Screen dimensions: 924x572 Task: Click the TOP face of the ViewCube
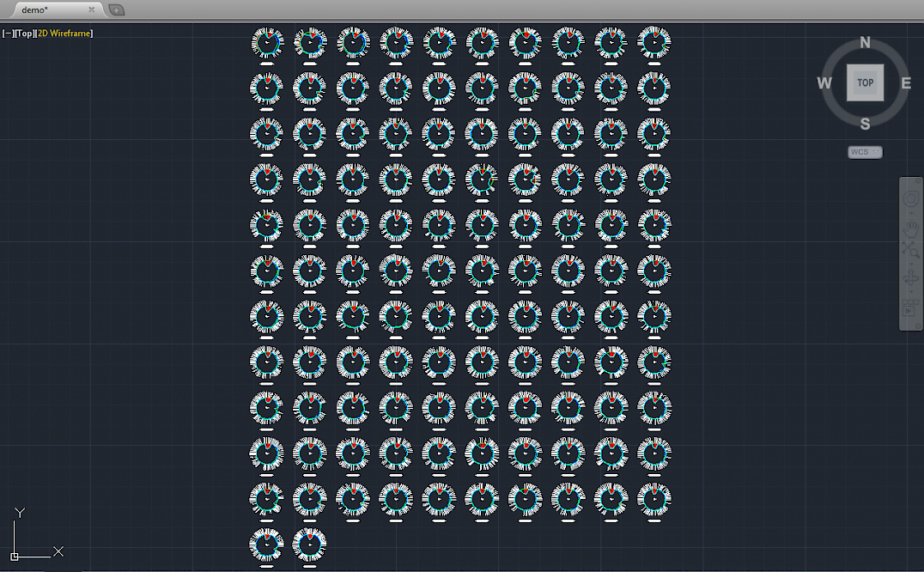(x=865, y=83)
